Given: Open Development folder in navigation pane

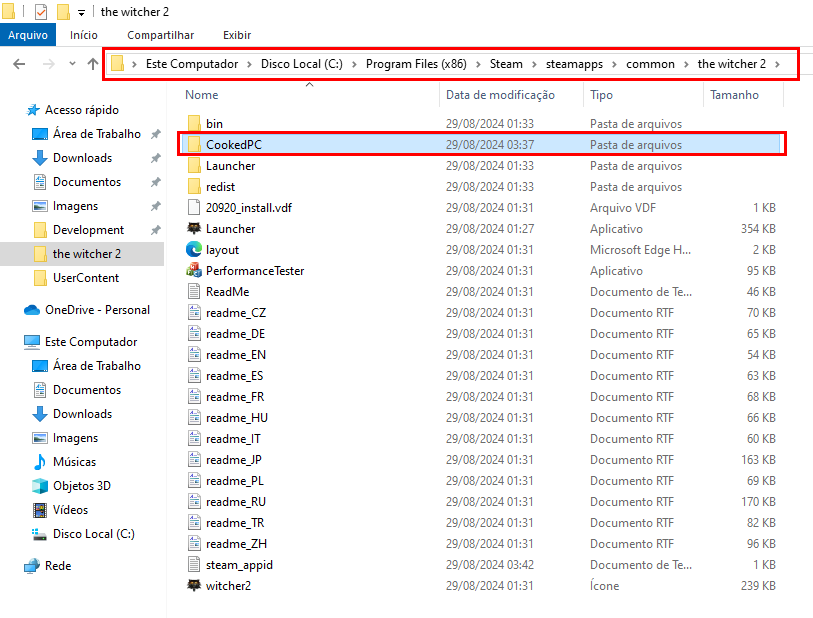Looking at the screenshot, I should (x=88, y=230).
